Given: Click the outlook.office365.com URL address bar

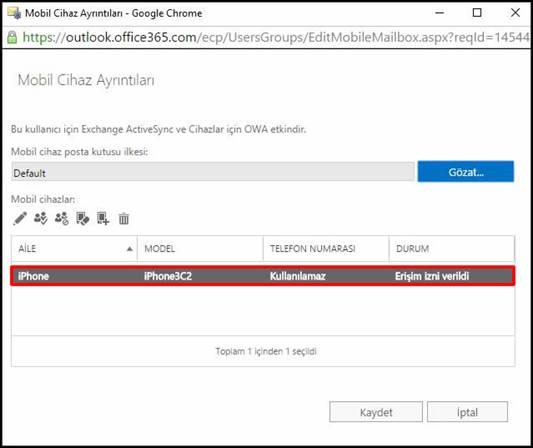Looking at the screenshot, I should click(275, 37).
